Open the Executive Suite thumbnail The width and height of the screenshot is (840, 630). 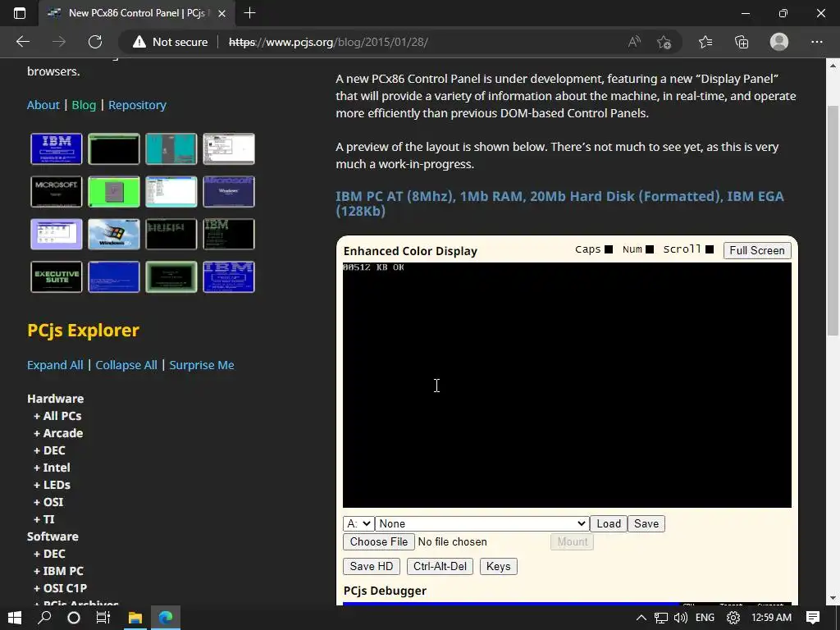(57, 277)
